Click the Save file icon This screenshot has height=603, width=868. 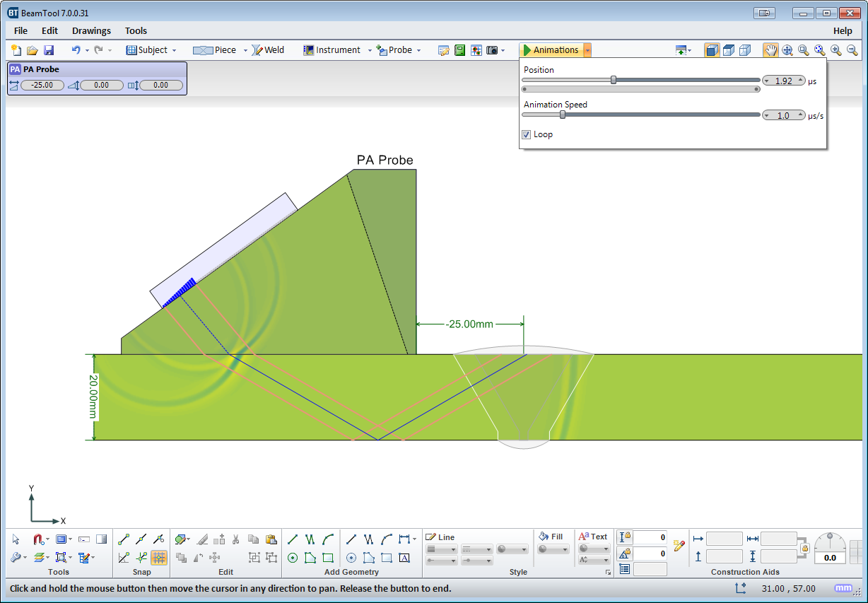[49, 50]
